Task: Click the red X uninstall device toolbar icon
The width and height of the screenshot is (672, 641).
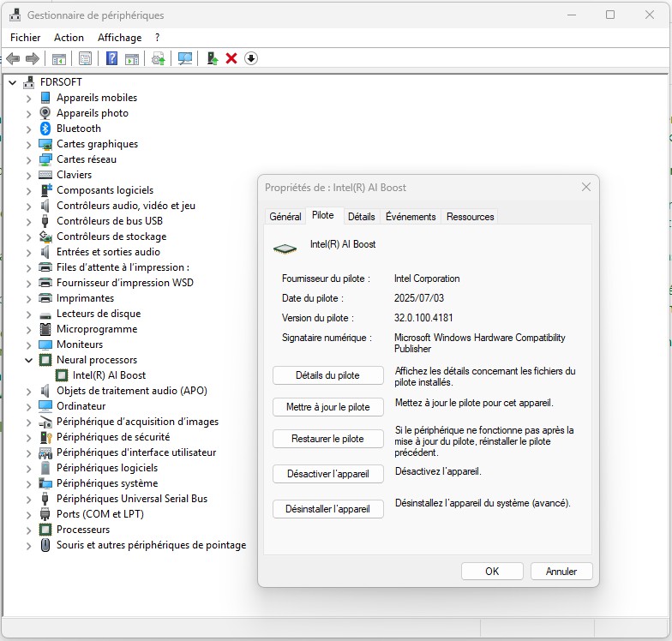Action: pyautogui.click(x=231, y=58)
